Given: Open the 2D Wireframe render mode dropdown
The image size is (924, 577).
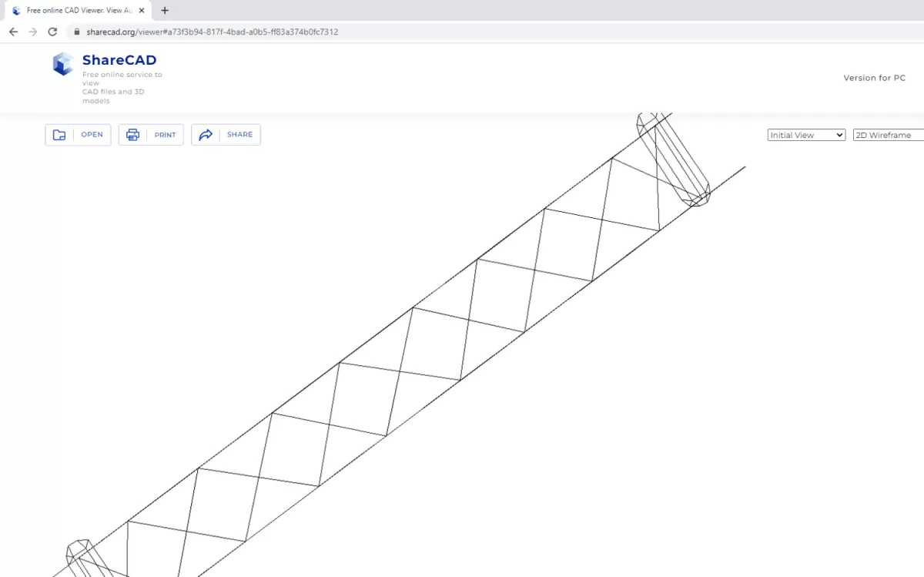Looking at the screenshot, I should click(x=889, y=135).
